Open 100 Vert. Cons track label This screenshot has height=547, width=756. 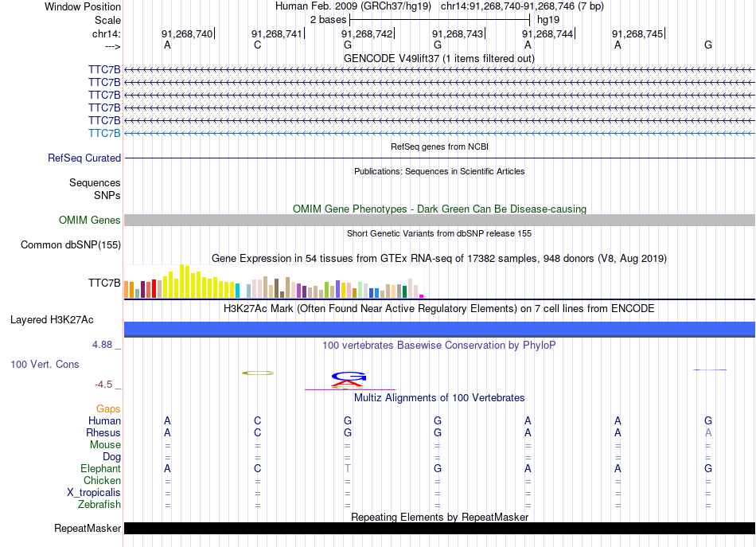click(45, 364)
